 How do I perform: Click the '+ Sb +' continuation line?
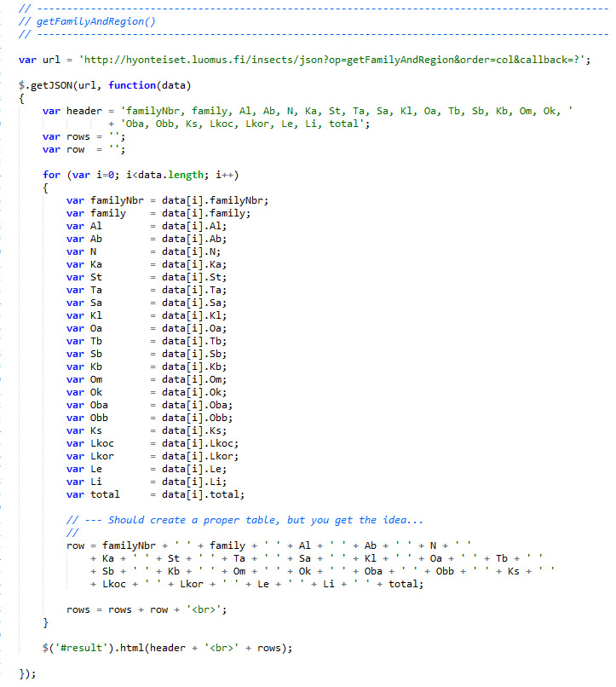[x=322, y=571]
